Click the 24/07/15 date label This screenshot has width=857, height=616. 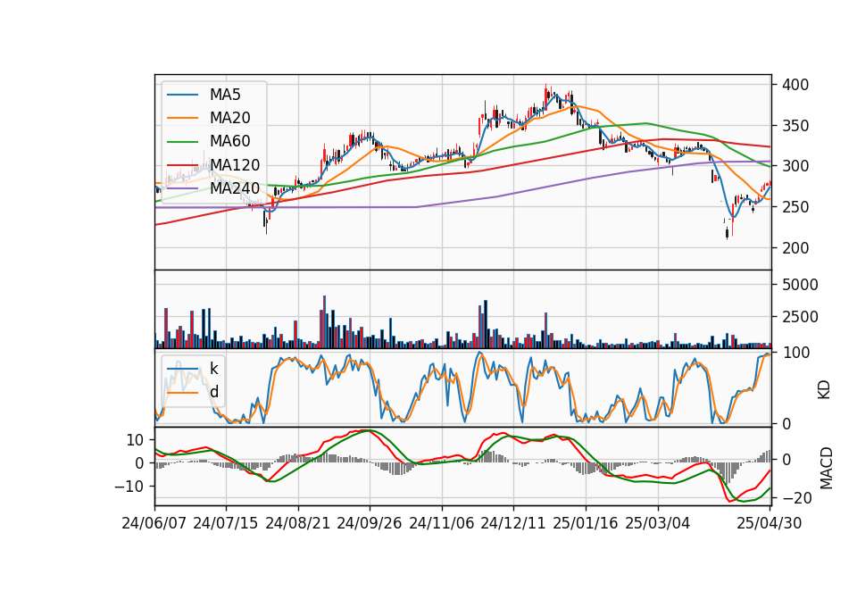[226, 523]
